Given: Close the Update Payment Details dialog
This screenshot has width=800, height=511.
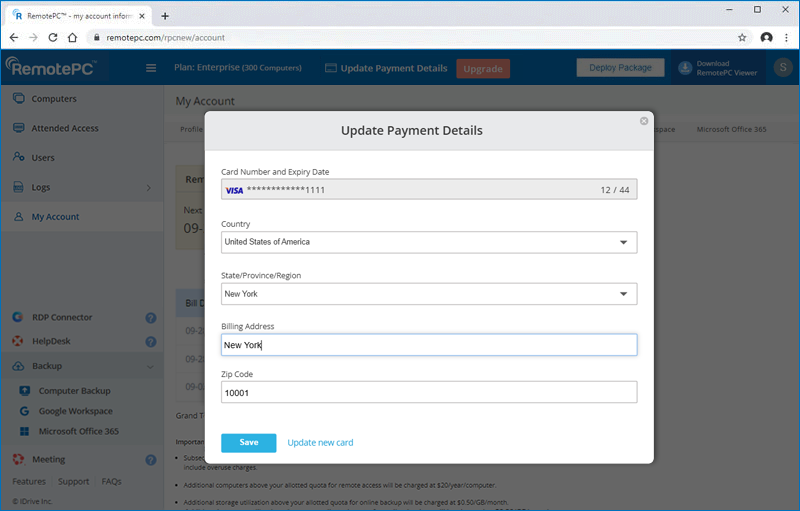Looking at the screenshot, I should [644, 121].
